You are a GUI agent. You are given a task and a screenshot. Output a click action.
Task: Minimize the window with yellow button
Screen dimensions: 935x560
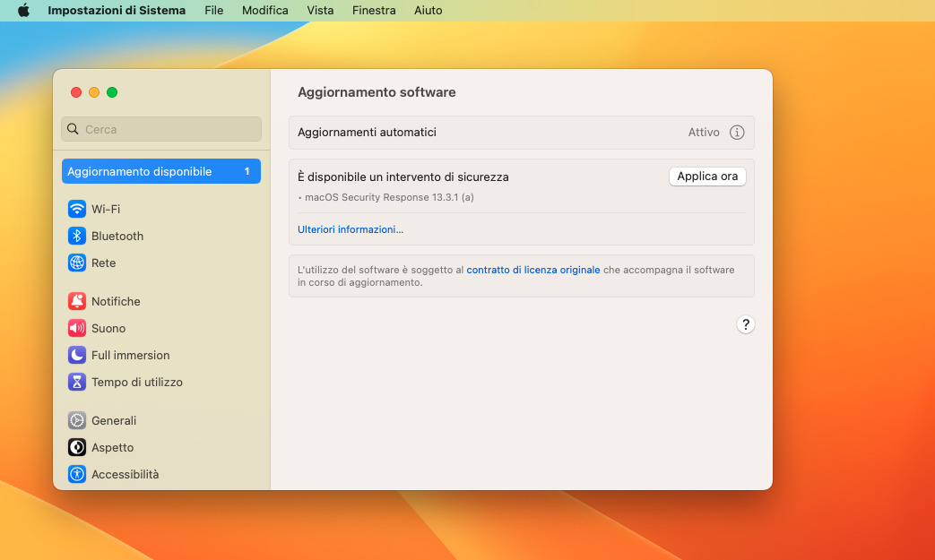(x=93, y=92)
